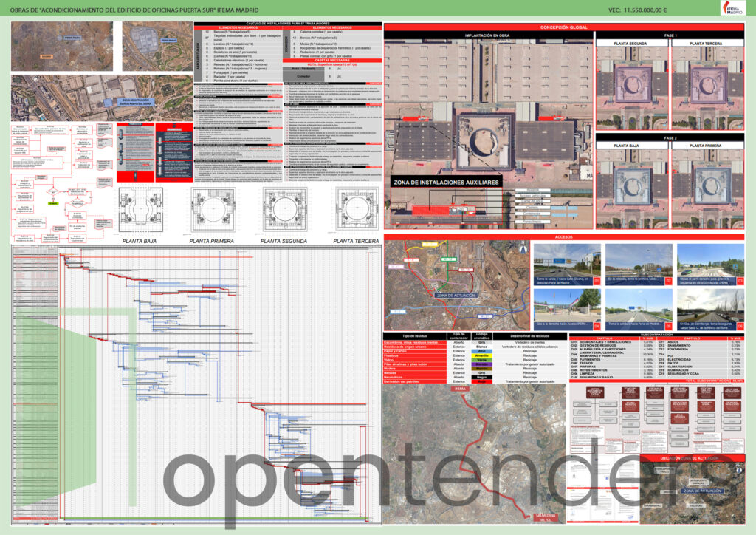Open the Planta Tercera floor plan drawing
The image size is (756, 535).
(x=357, y=210)
